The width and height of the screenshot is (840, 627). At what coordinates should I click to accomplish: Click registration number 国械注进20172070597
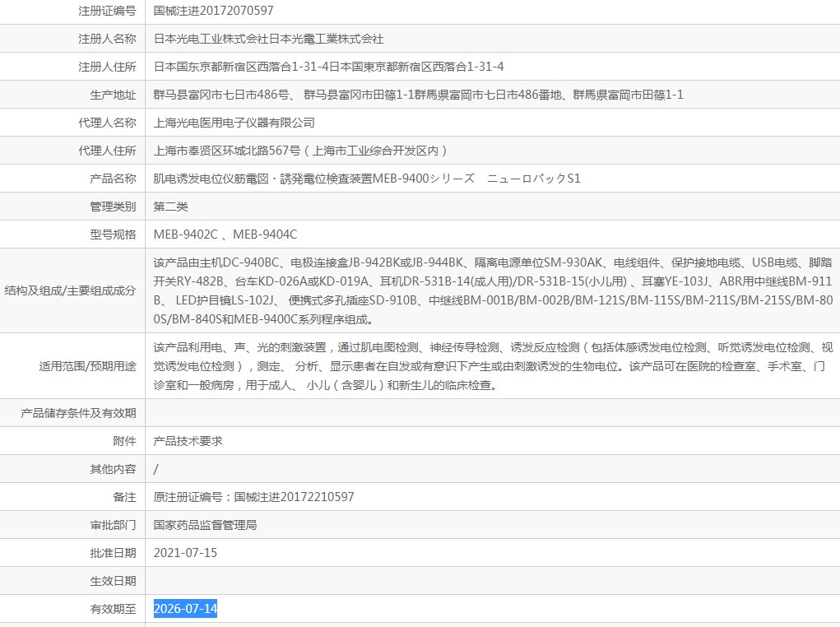click(x=213, y=11)
